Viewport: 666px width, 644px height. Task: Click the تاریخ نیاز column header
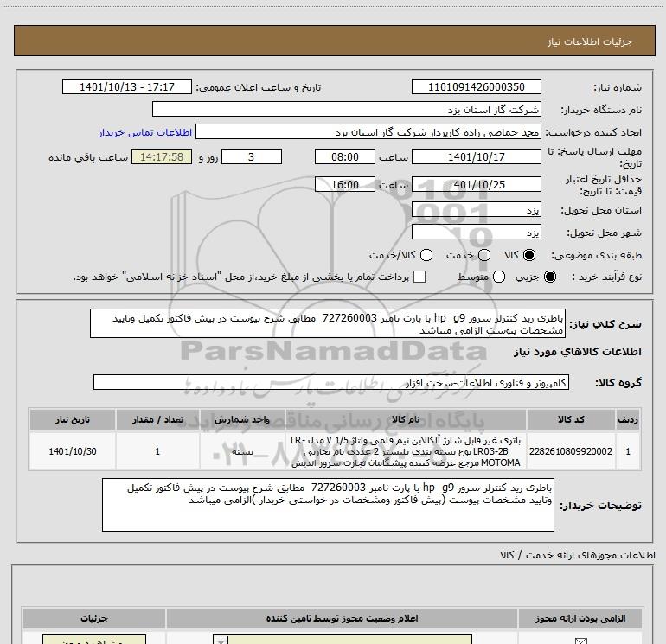pyautogui.click(x=72, y=419)
